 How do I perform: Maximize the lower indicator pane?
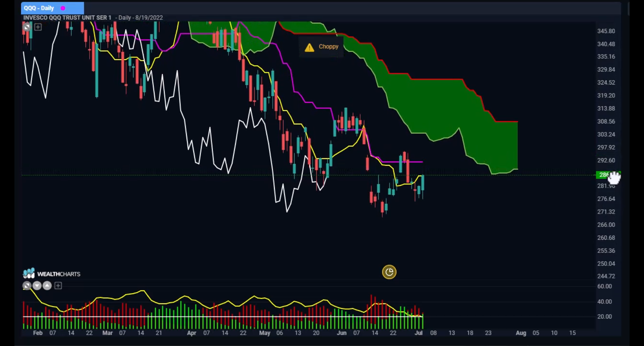pos(27,286)
